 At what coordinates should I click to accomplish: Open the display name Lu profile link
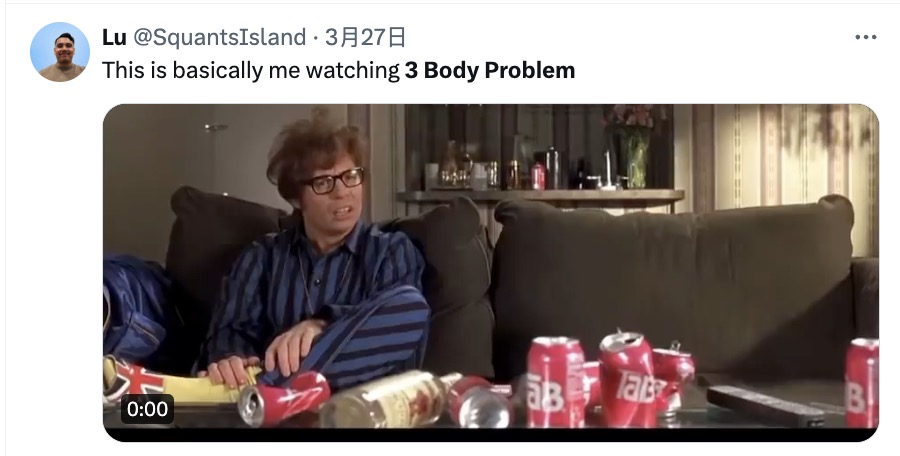coord(114,37)
